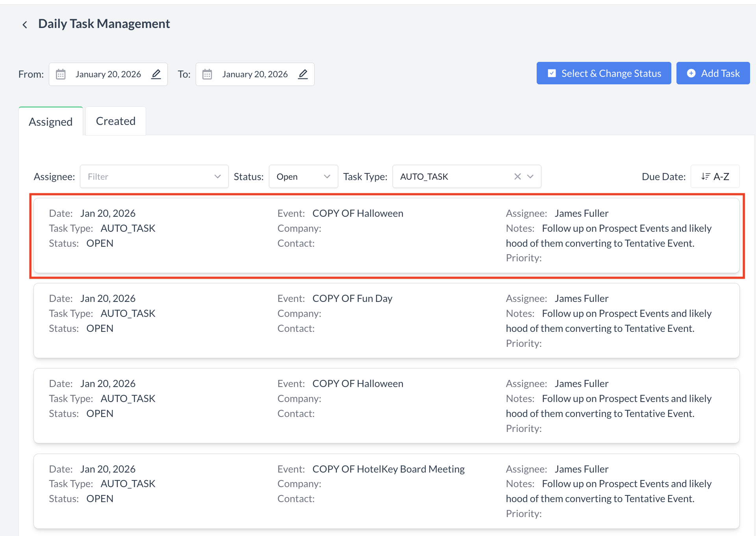Open the To date calendar icon
The height and width of the screenshot is (536, 756).
tap(208, 74)
